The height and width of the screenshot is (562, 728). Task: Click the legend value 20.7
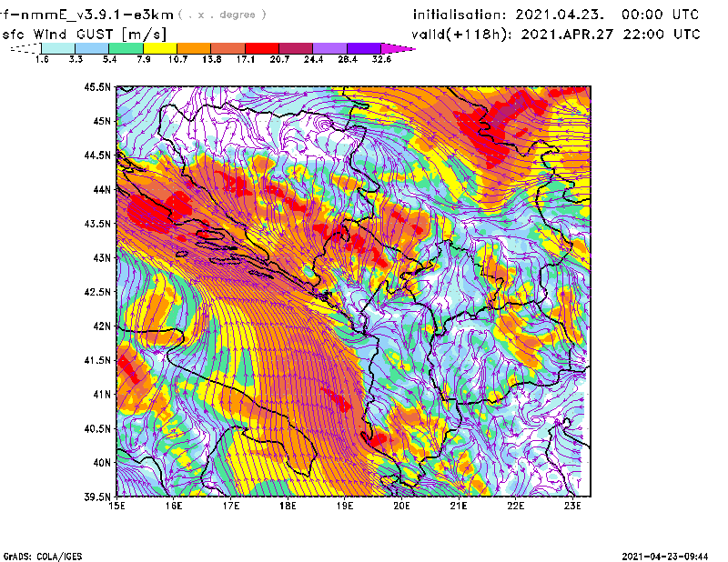[x=279, y=59]
